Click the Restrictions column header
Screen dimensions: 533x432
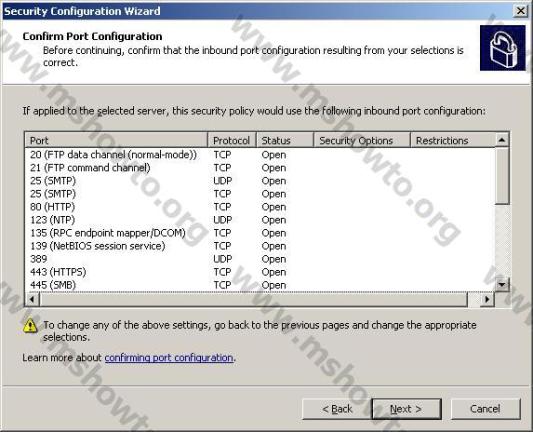[x=453, y=140]
